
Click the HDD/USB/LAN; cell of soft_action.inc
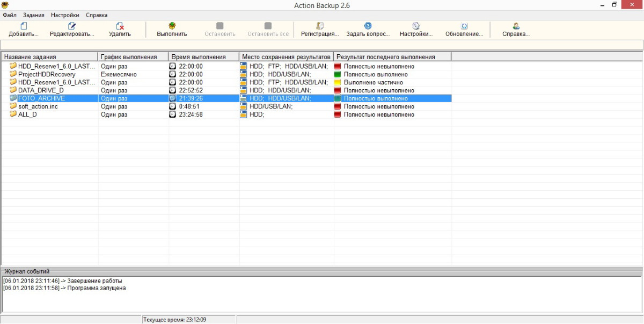pos(271,106)
